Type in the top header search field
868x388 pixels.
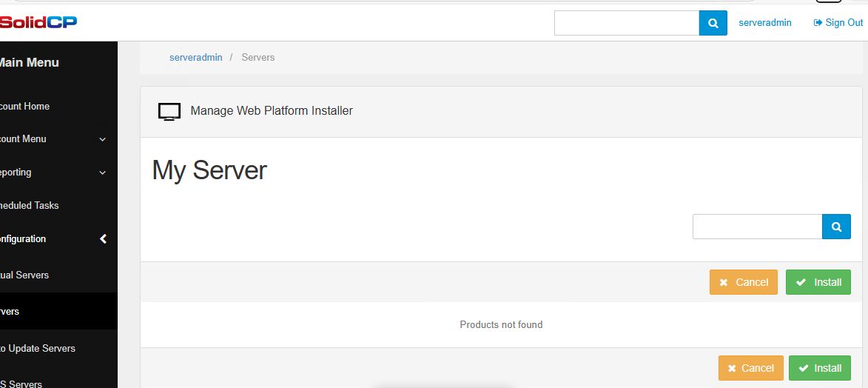point(626,23)
